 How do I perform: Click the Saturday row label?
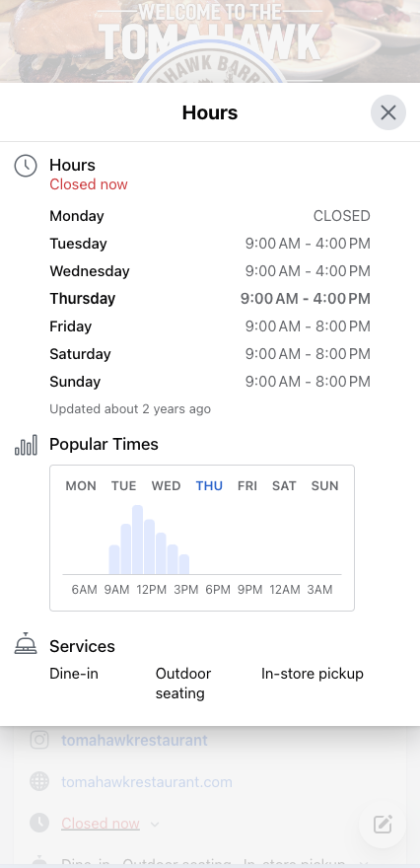[80, 354]
